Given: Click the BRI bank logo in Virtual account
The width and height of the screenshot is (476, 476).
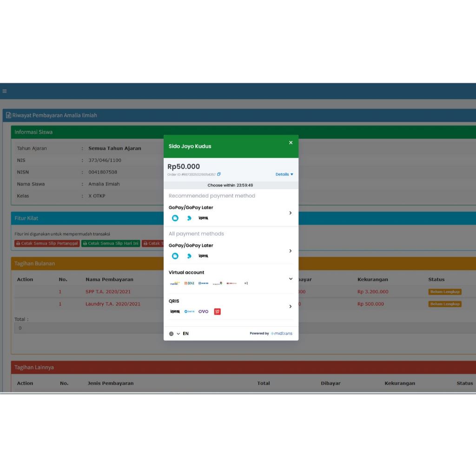Looking at the screenshot, I should point(204,283).
